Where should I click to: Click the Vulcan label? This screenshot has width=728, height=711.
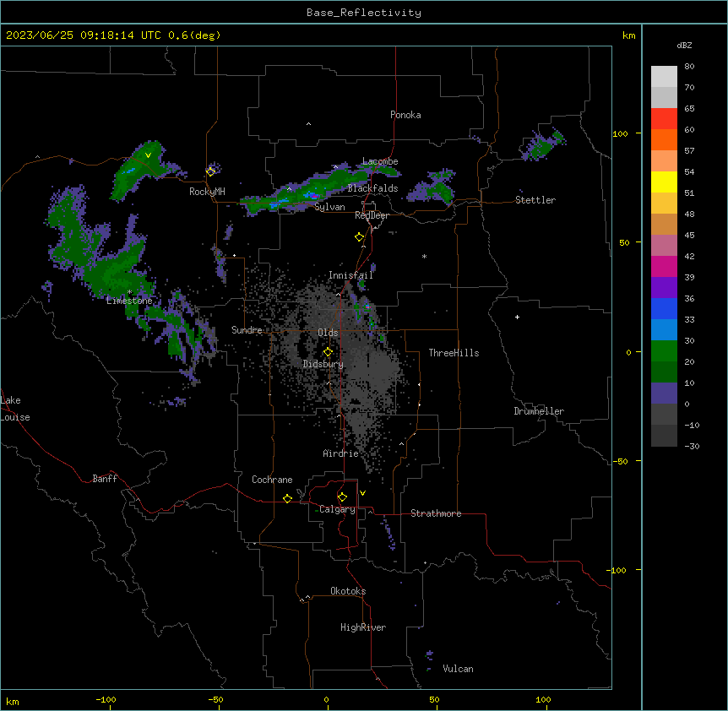tap(458, 669)
